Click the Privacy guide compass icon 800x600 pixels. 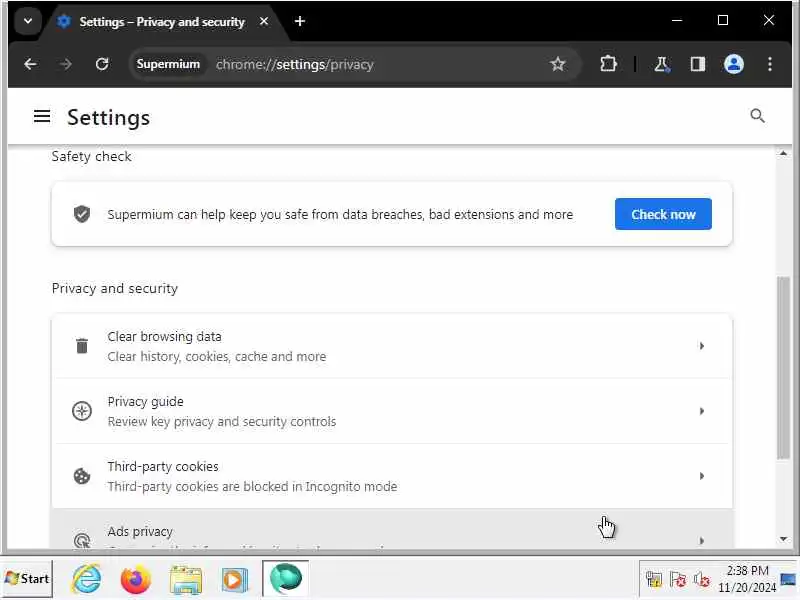(82, 411)
